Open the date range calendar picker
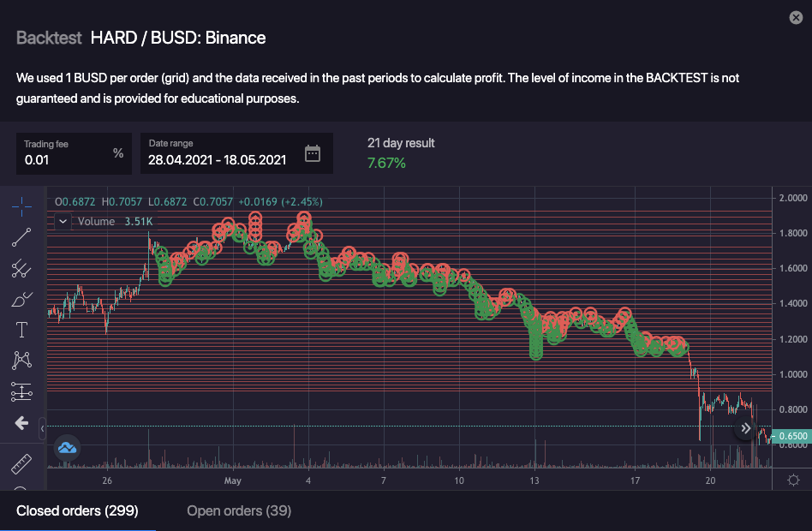The width and height of the screenshot is (812, 531). pos(313,154)
